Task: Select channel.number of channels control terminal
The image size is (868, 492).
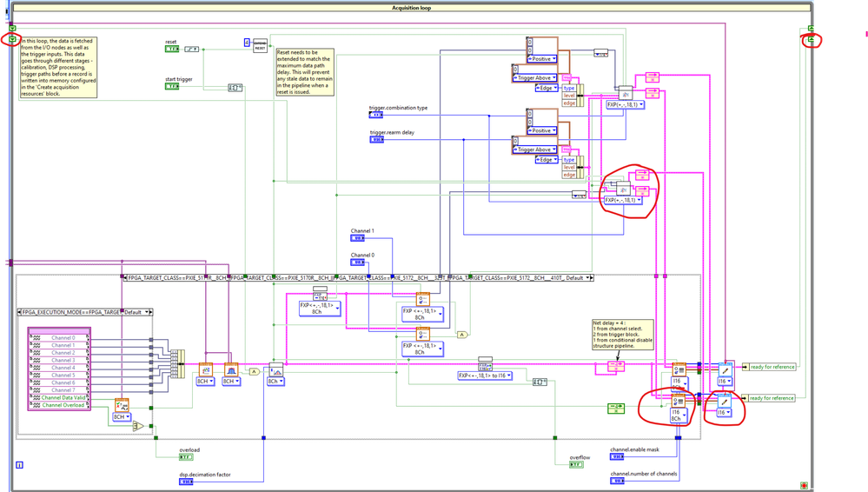Action: pyautogui.click(x=617, y=481)
